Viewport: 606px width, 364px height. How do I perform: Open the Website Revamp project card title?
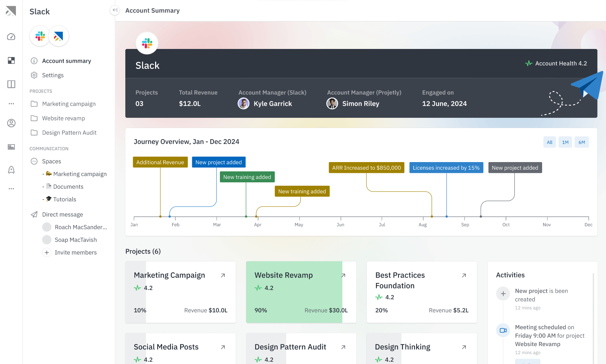pyautogui.click(x=284, y=275)
